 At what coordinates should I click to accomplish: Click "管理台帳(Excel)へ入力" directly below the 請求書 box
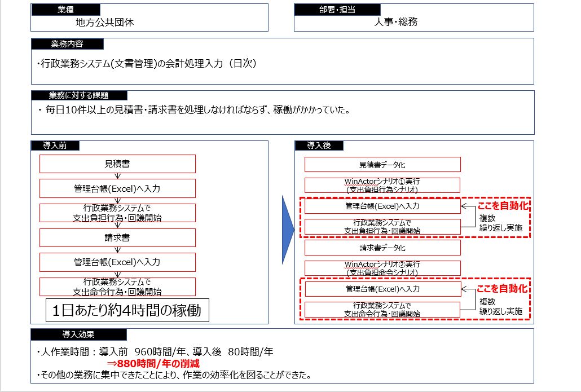[117, 262]
